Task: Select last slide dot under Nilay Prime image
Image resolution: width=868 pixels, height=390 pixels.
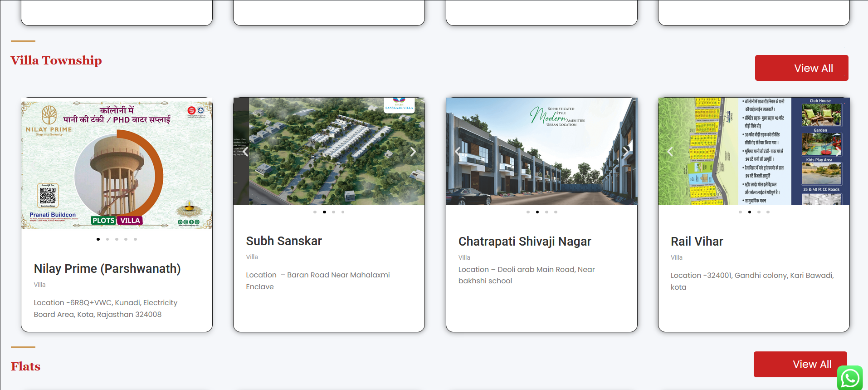Action: click(135, 239)
